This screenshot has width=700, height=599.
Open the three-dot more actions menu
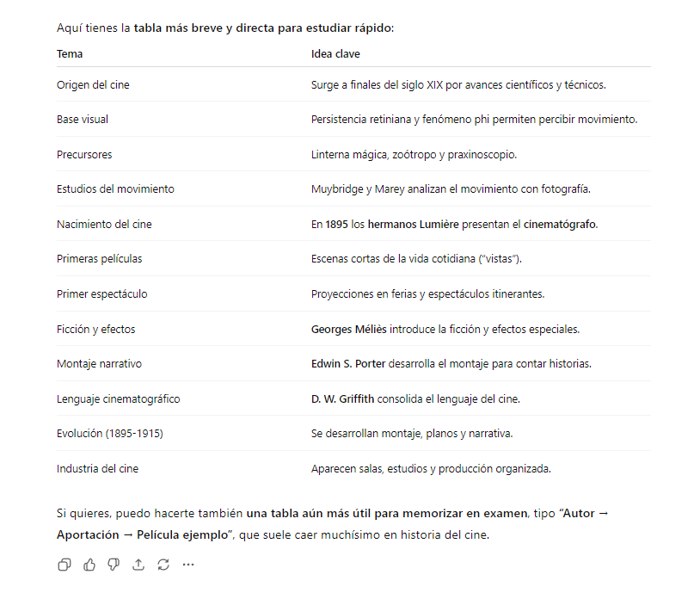(x=188, y=565)
